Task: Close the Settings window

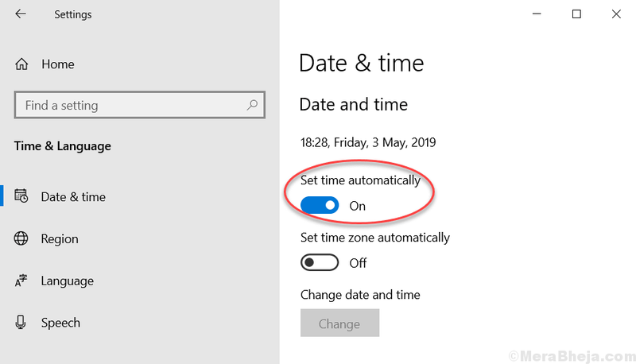Action: click(616, 14)
